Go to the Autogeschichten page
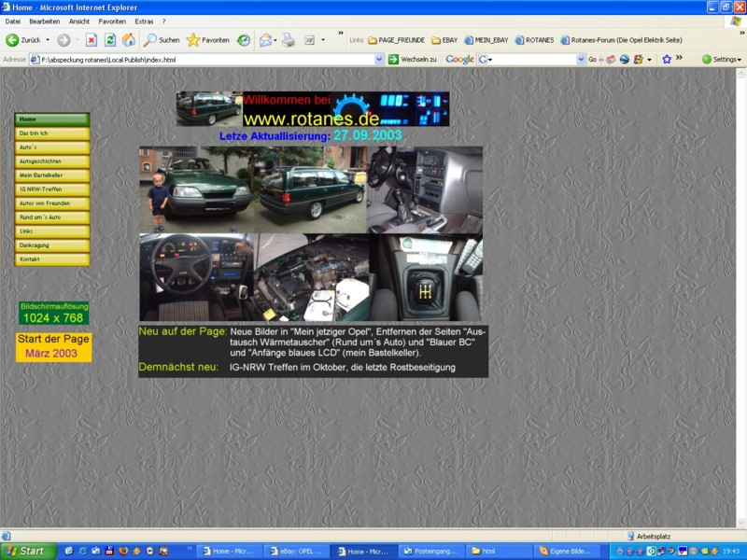Screen dimensions: 747x560 tap(51, 161)
